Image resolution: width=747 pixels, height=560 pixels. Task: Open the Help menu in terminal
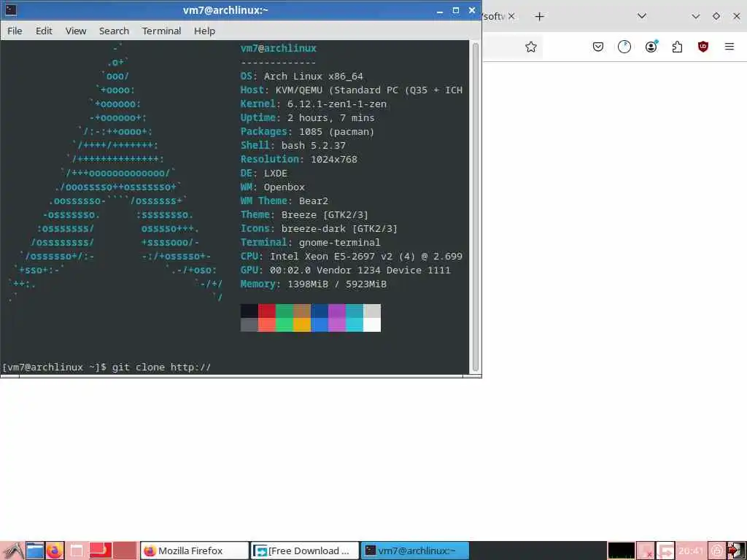[x=204, y=31]
